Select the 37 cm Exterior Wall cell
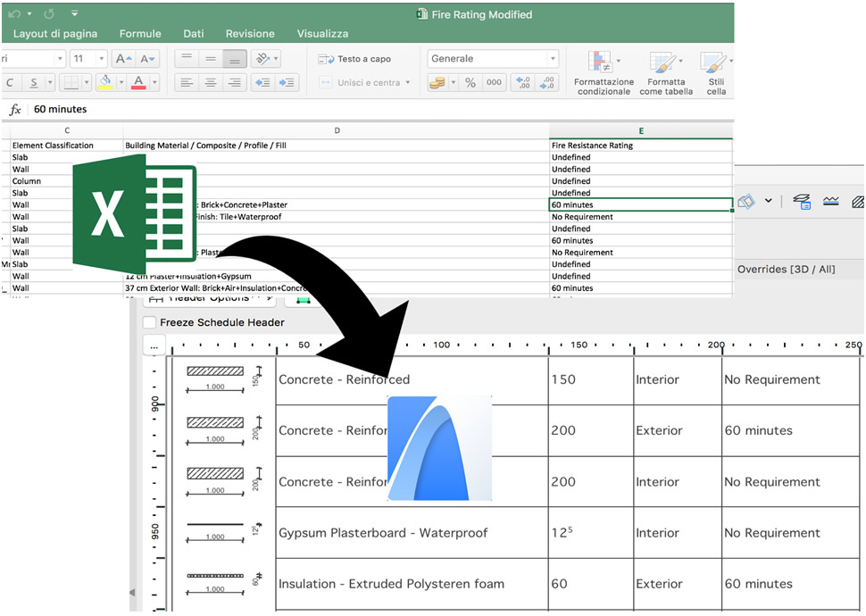Viewport: 866px width, 616px height. click(x=337, y=287)
